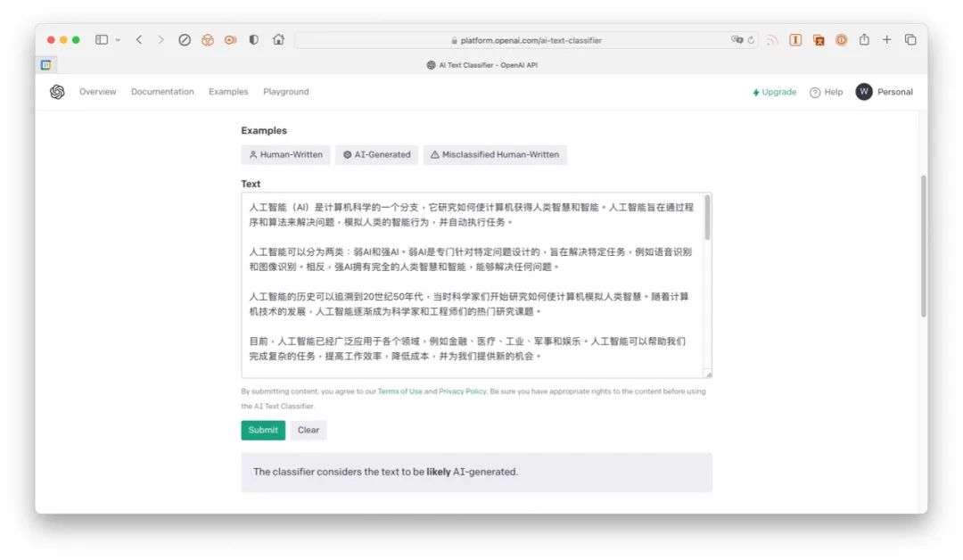Open the Safari share menu
Viewport: 963px width, 560px height.
[x=864, y=40]
